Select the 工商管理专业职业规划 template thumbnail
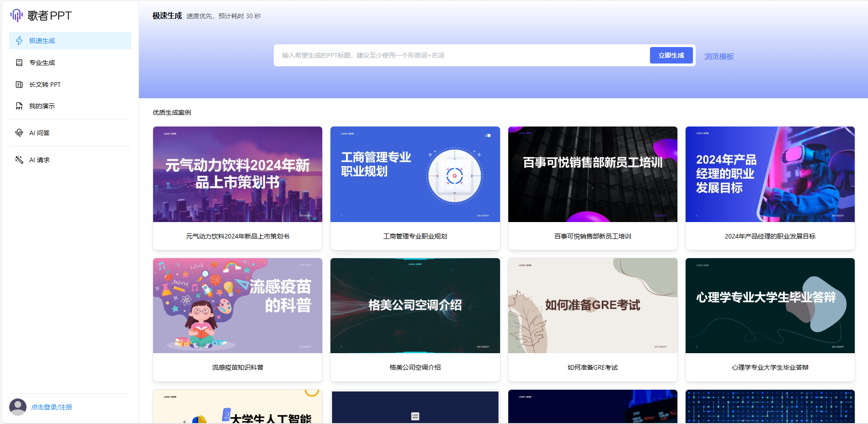This screenshot has width=868, height=424. (415, 175)
